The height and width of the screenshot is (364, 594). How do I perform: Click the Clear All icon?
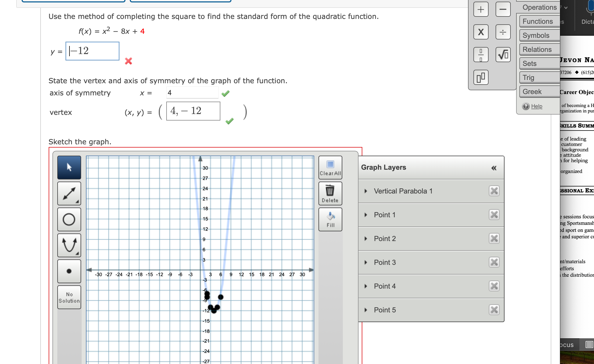[x=330, y=168]
